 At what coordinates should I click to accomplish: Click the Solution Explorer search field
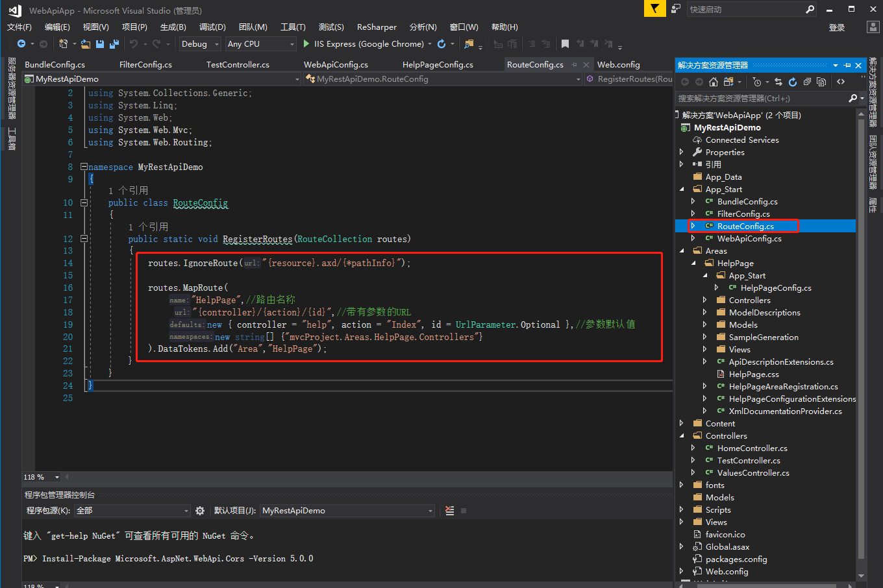[x=761, y=98]
